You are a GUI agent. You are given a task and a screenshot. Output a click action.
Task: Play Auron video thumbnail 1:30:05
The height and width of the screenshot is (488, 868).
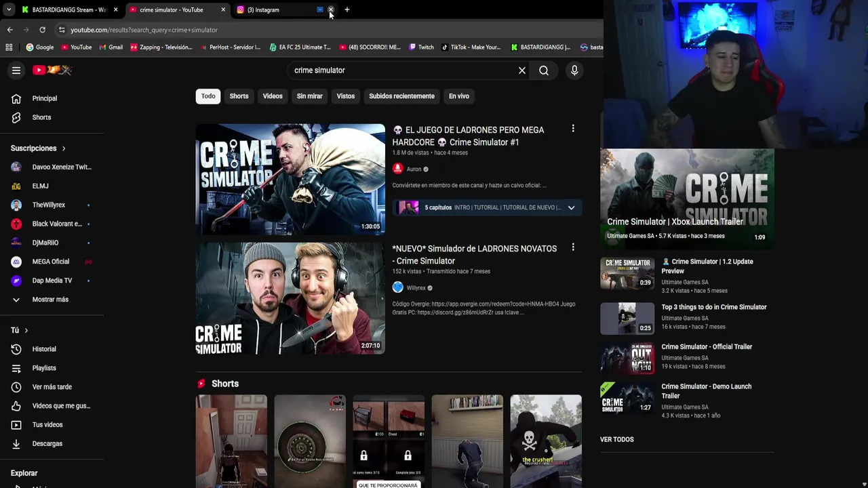(x=290, y=179)
